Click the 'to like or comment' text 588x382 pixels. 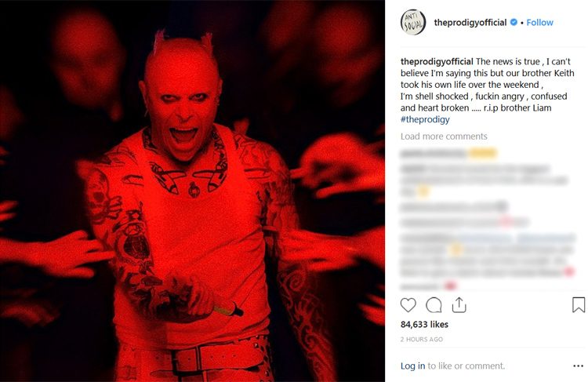click(x=466, y=366)
